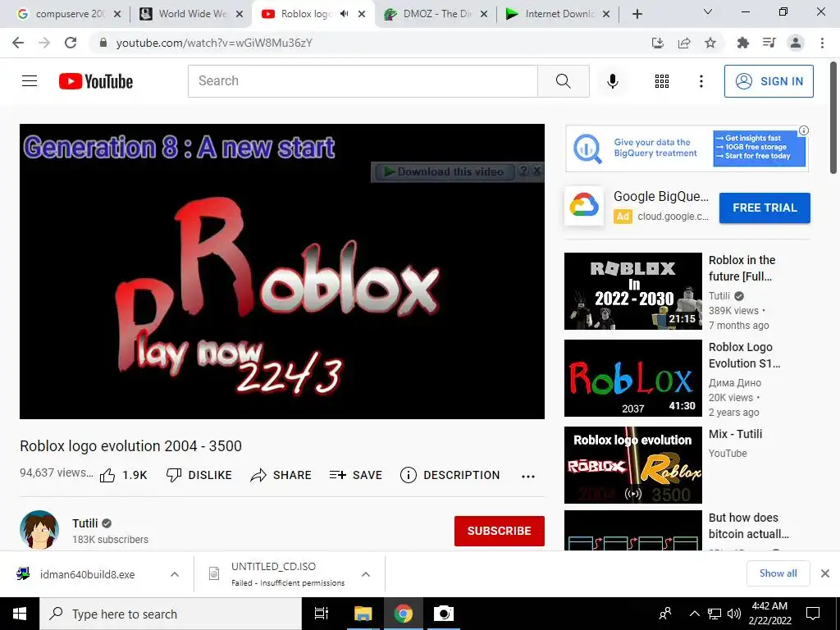Open the YouTube hamburger guide menu
The image size is (840, 630).
click(30, 81)
